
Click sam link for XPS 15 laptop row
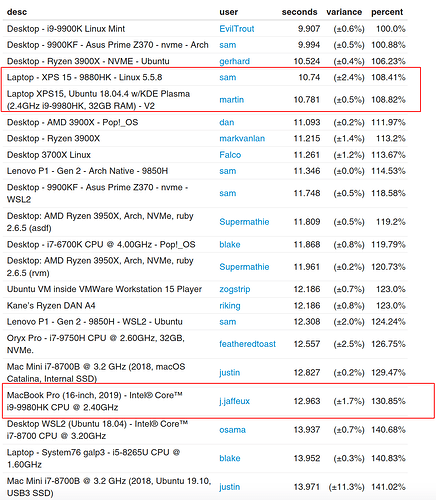[x=228, y=77]
